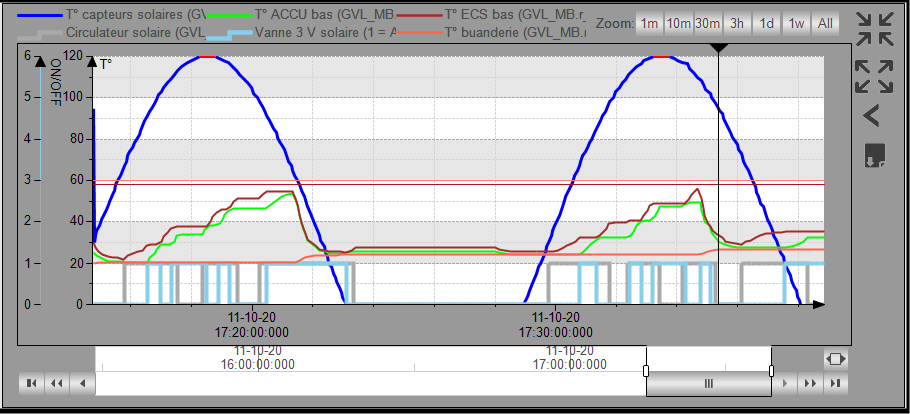Set zoom range to 3h
Image resolution: width=910 pixels, height=414 pixels.
(x=737, y=23)
